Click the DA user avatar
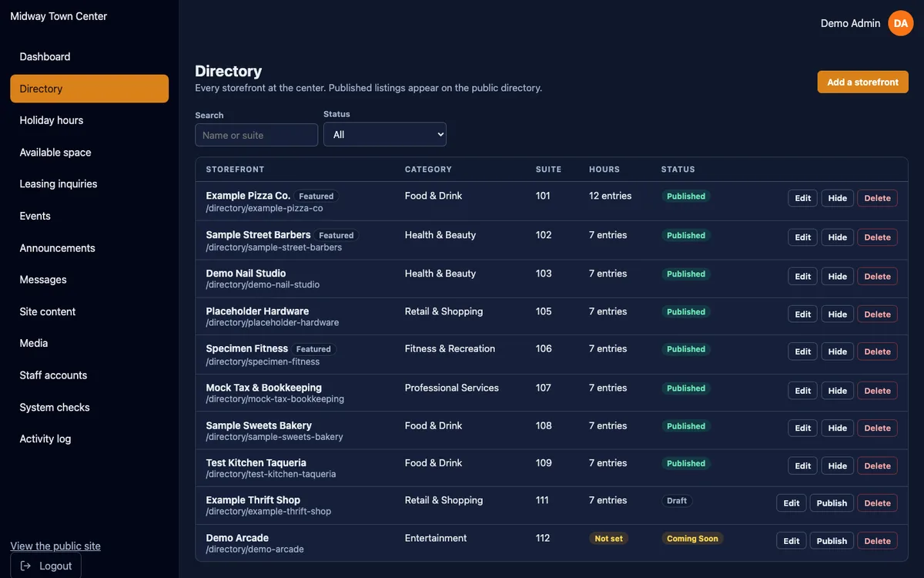The height and width of the screenshot is (578, 924). [x=900, y=23]
